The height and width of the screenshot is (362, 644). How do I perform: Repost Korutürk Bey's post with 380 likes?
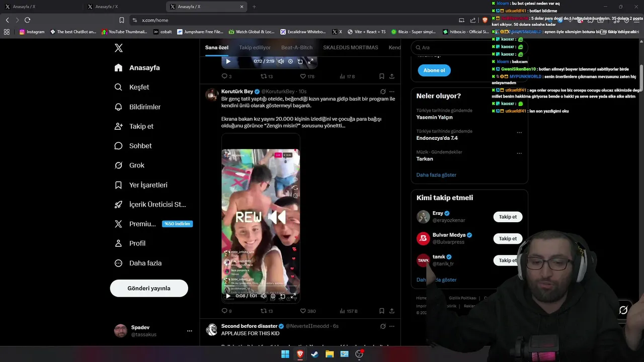coord(266,311)
